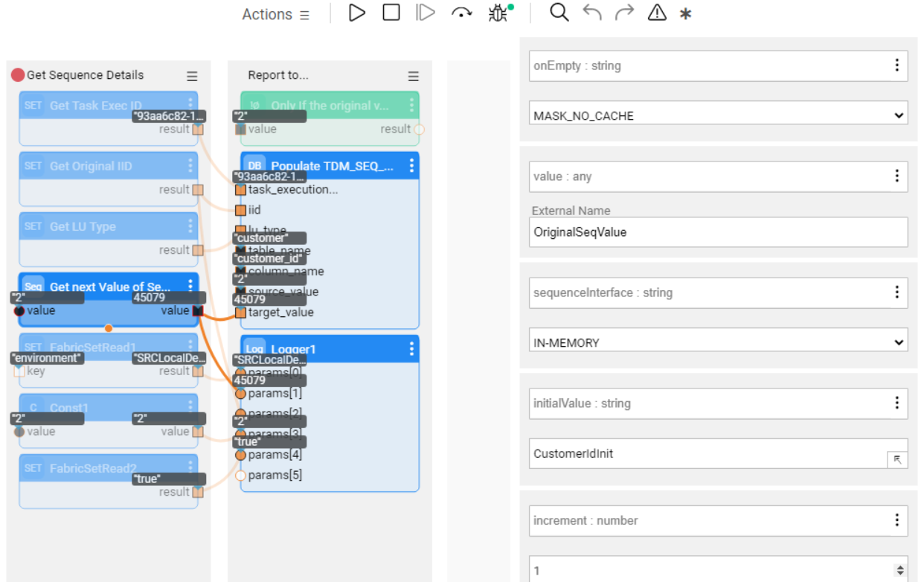Click the Redo arrow icon
924x582 pixels.
pyautogui.click(x=624, y=13)
